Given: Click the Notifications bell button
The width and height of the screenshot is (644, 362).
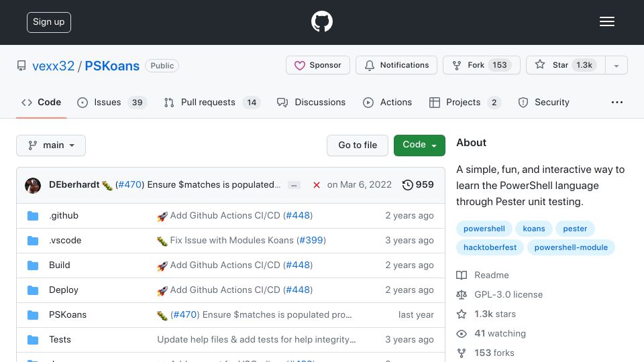Looking at the screenshot, I should click(x=396, y=65).
